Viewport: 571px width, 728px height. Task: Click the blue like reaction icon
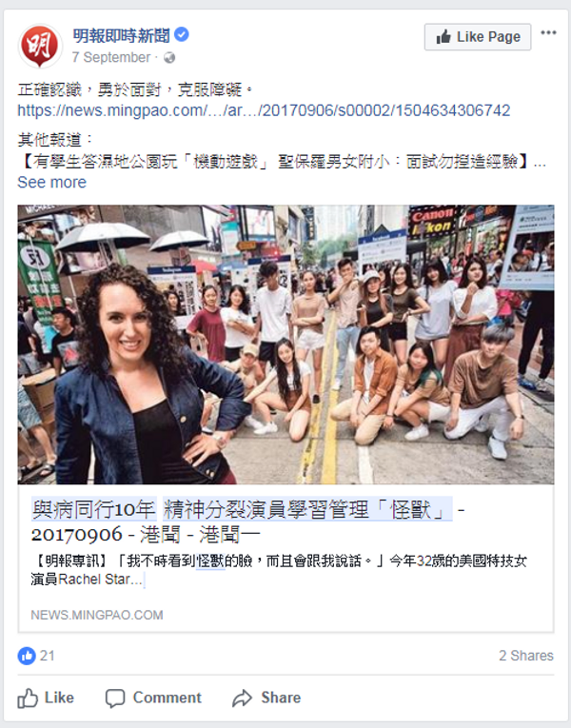tap(27, 656)
